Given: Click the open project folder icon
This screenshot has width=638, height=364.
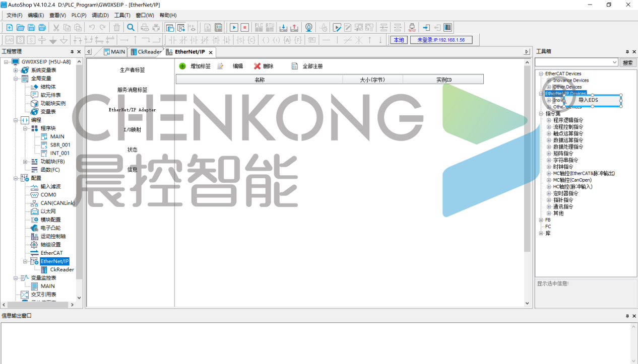Looking at the screenshot, I should click(21, 27).
